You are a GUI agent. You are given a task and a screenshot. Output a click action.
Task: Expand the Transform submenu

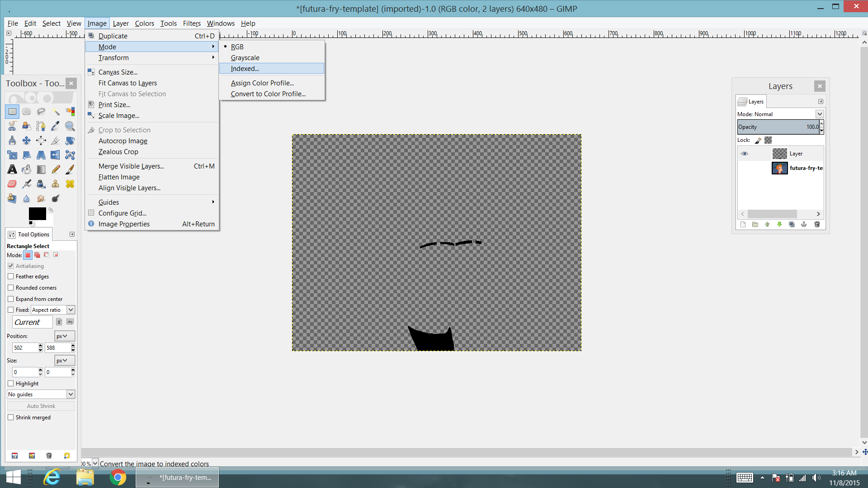point(152,58)
